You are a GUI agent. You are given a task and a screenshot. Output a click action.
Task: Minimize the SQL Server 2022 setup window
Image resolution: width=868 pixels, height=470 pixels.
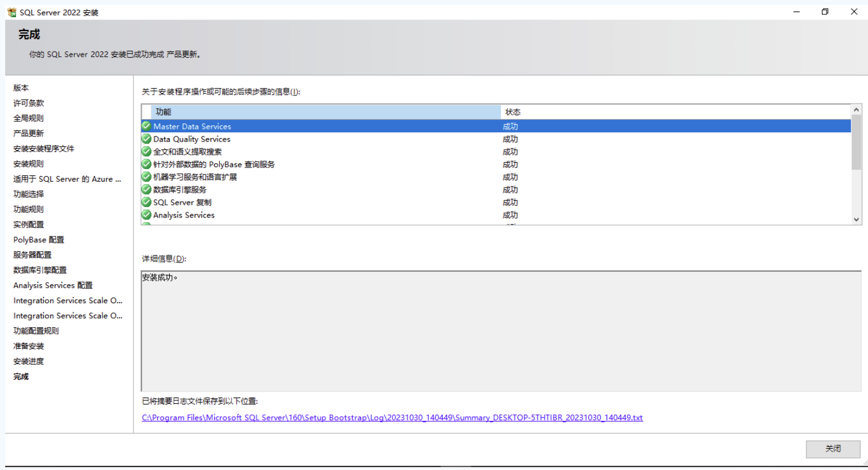(797, 12)
